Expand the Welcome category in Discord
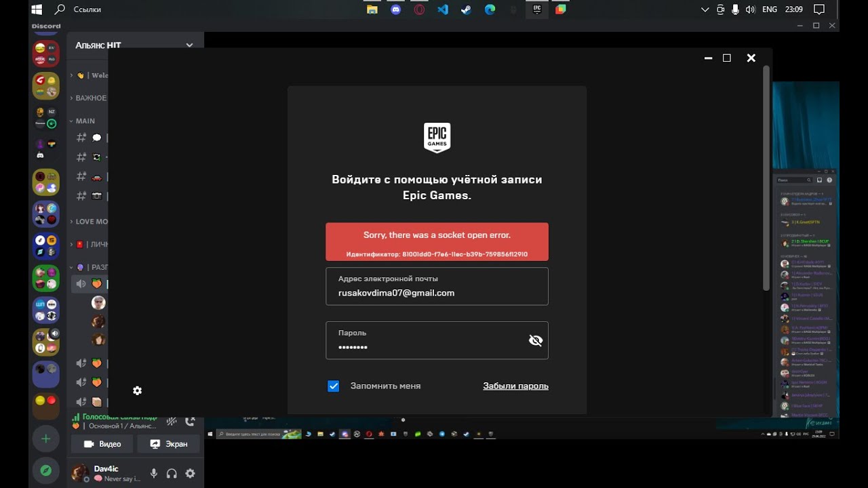The height and width of the screenshot is (488, 868). [90, 75]
